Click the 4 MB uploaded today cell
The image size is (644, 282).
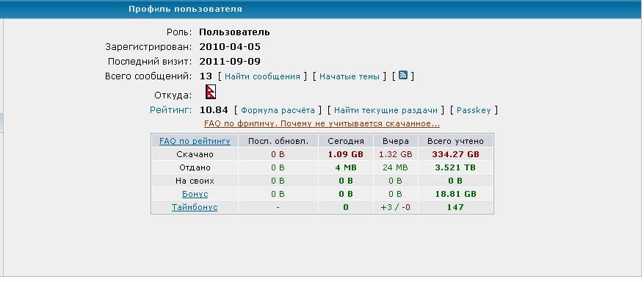pyautogui.click(x=346, y=167)
